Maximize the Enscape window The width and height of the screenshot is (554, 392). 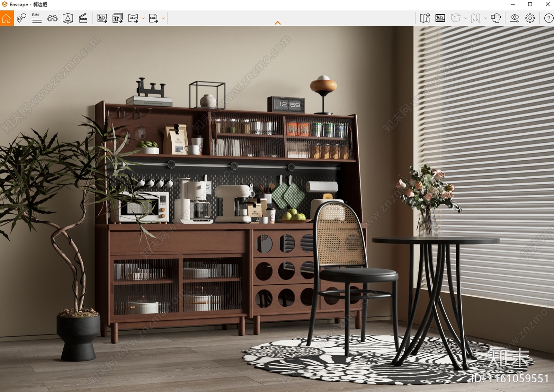point(530,5)
